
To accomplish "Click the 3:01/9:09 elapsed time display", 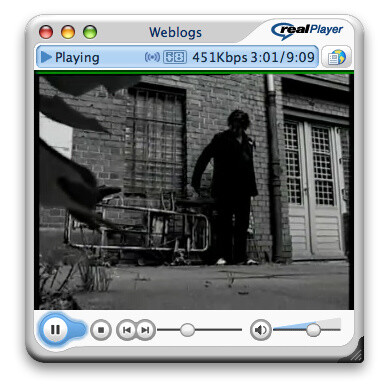I will [x=283, y=57].
